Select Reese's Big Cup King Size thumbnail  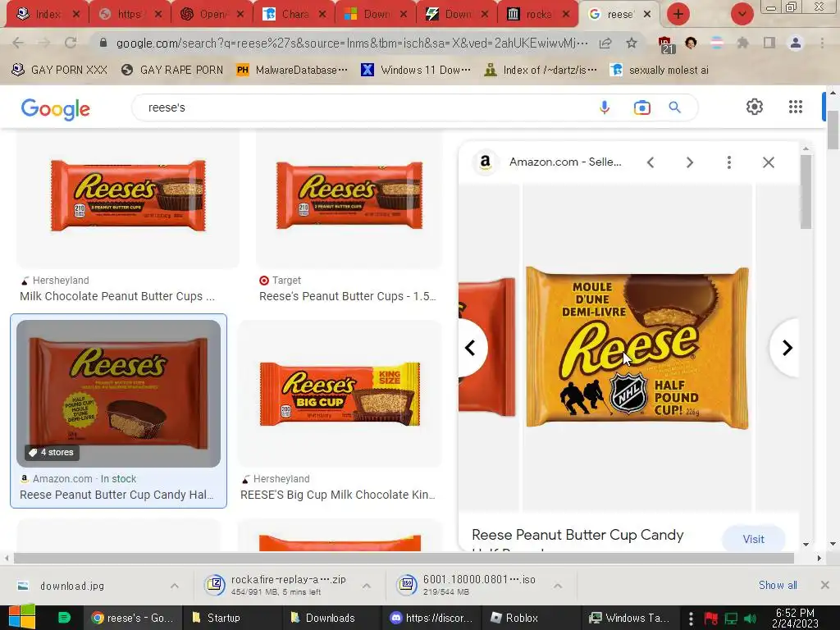(340, 394)
